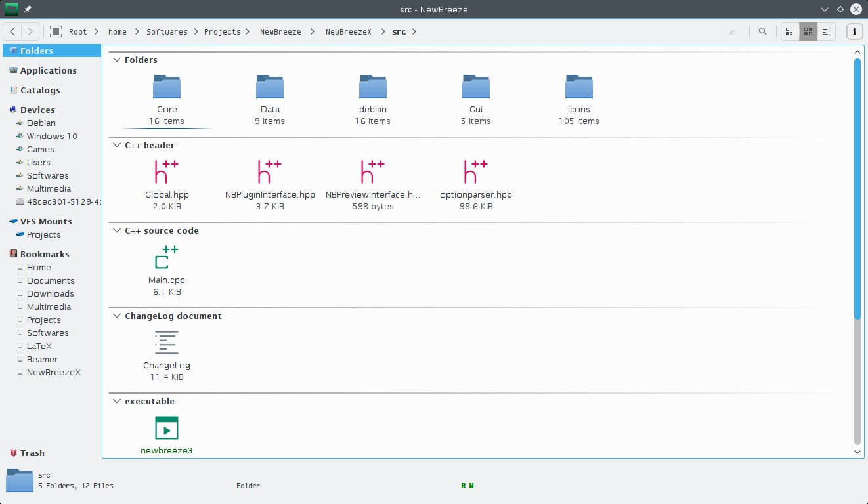Viewport: 868px width, 504px height.
Task: Collapse the executable group
Action: (117, 401)
